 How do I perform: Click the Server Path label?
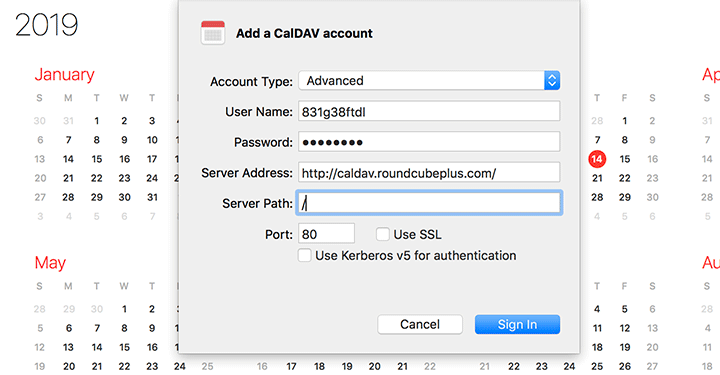pyautogui.click(x=257, y=203)
